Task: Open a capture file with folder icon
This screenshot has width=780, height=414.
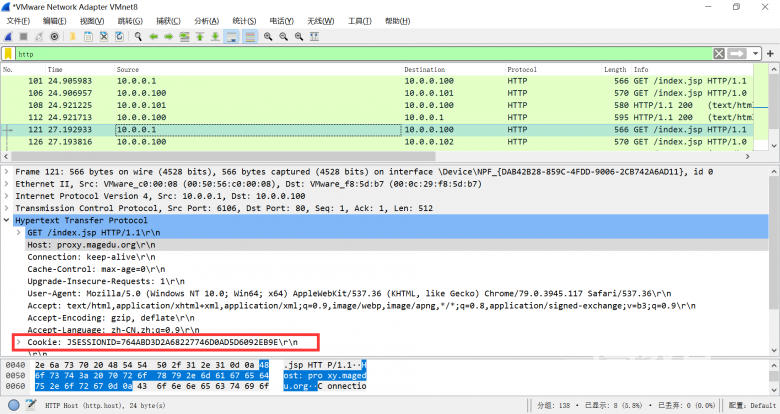Action: [73, 36]
